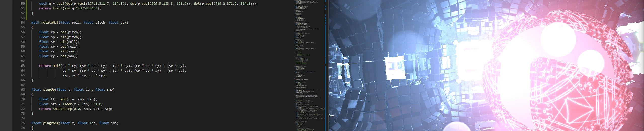Click 'float tt = mod(t += smo, len);'
The height and width of the screenshot is (131, 644).
(68, 99)
